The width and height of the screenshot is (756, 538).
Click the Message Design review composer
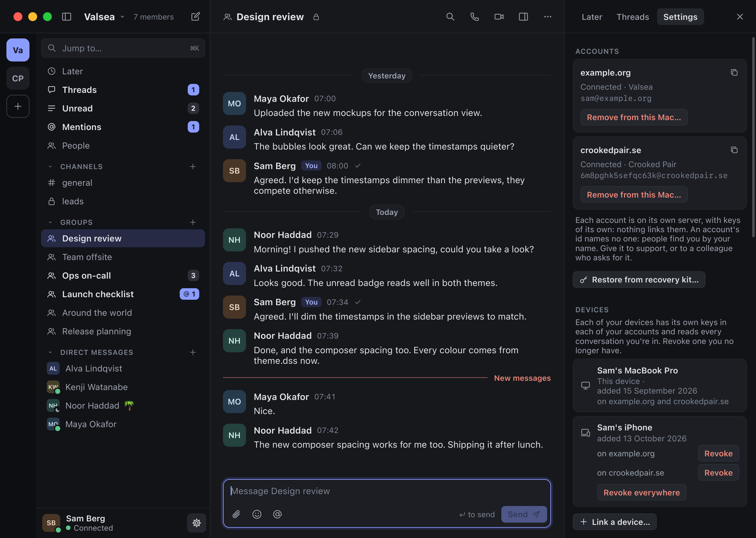tap(387, 491)
